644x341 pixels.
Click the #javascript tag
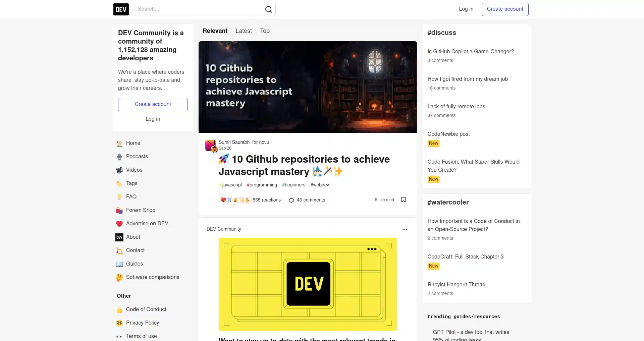click(x=231, y=185)
